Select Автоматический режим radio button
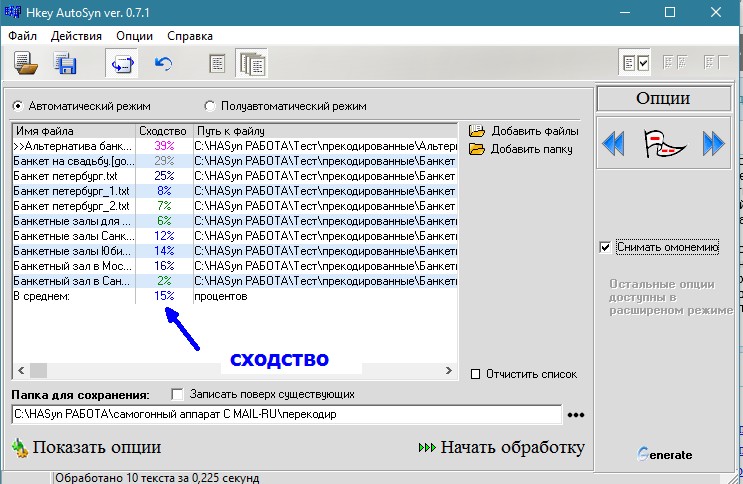The height and width of the screenshot is (484, 743). click(x=18, y=106)
